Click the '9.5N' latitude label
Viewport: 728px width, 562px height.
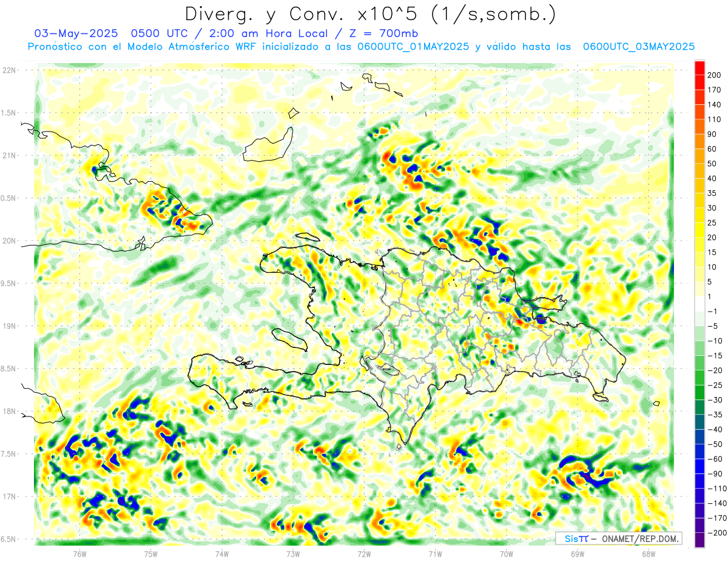[x=9, y=283]
